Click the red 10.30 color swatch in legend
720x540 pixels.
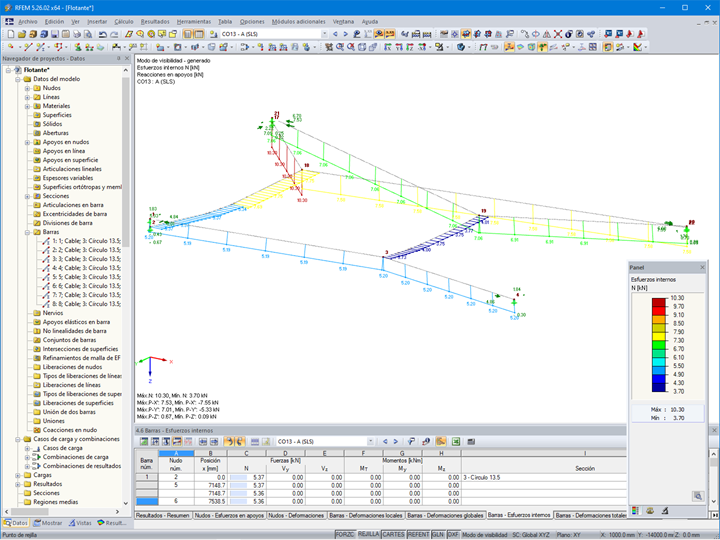point(659,302)
